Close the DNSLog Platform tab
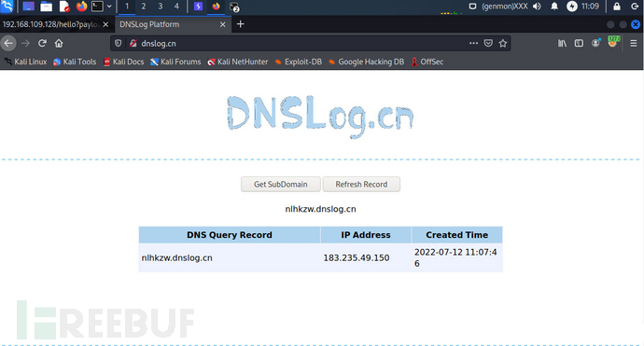 (223, 24)
